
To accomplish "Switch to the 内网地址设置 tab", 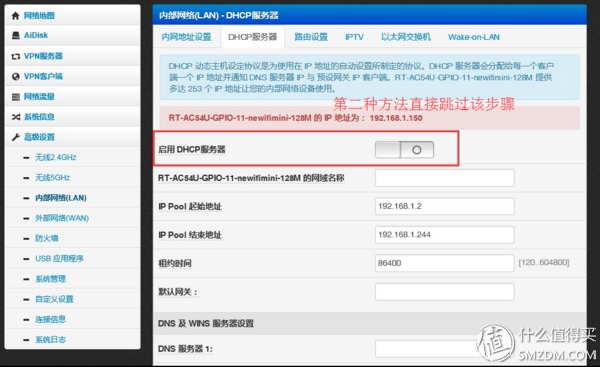I will click(186, 37).
